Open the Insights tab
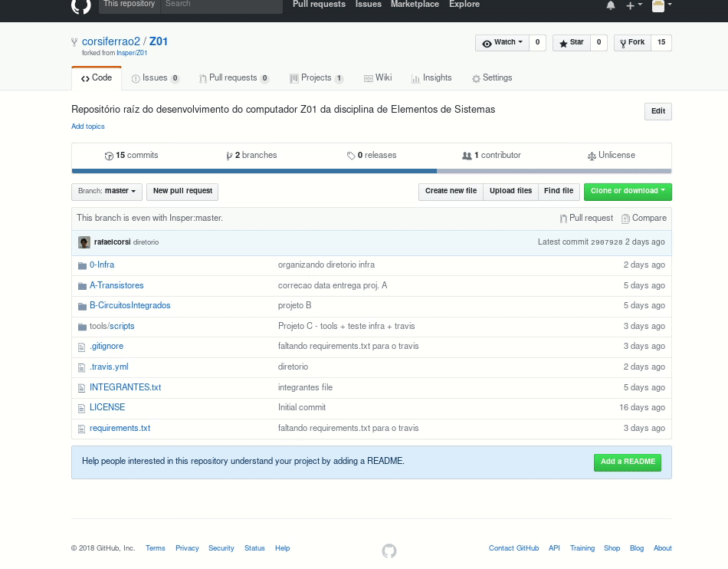Image resolution: width=728 pixels, height=569 pixels. pyautogui.click(x=431, y=78)
